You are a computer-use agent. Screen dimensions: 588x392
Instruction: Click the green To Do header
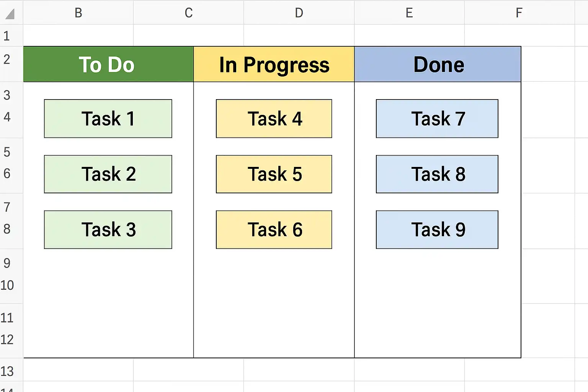tap(108, 64)
